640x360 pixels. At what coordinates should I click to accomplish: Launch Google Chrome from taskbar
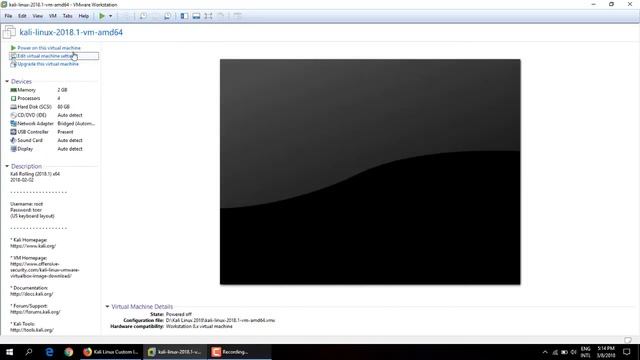coord(69,352)
